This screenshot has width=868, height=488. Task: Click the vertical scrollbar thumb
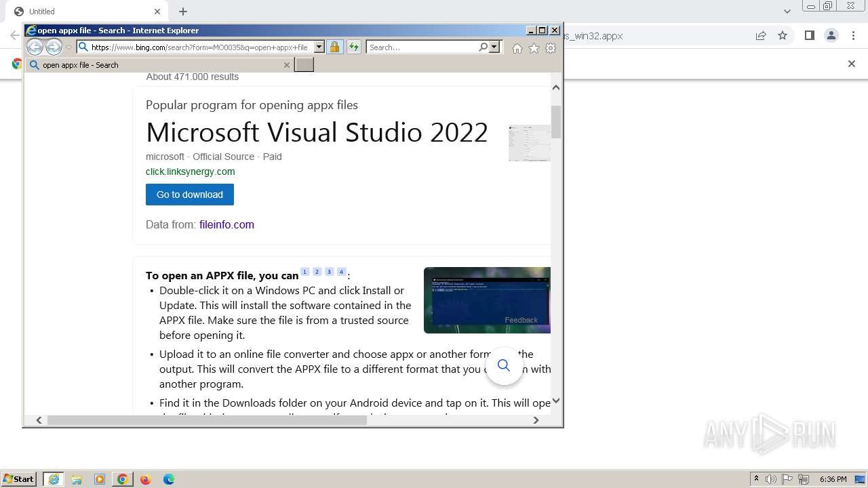[556, 121]
